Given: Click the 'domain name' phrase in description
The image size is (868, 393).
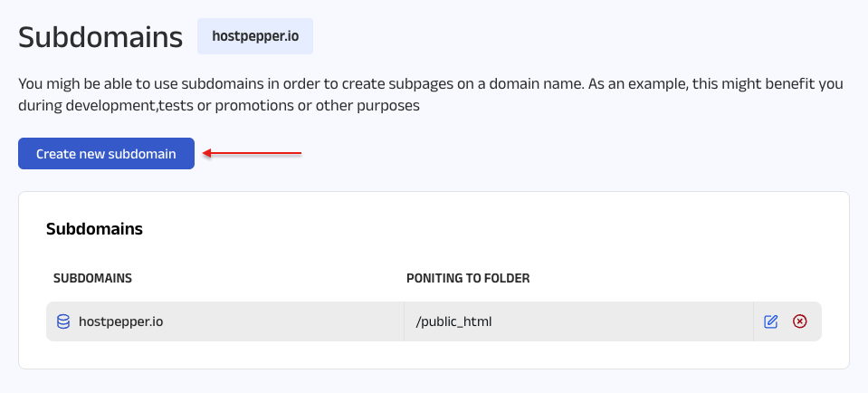Looking at the screenshot, I should coord(536,84).
